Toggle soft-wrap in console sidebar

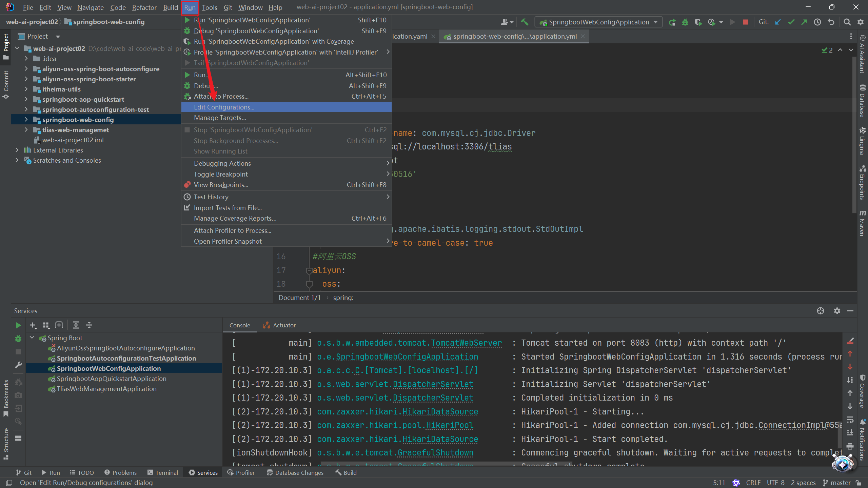click(850, 420)
